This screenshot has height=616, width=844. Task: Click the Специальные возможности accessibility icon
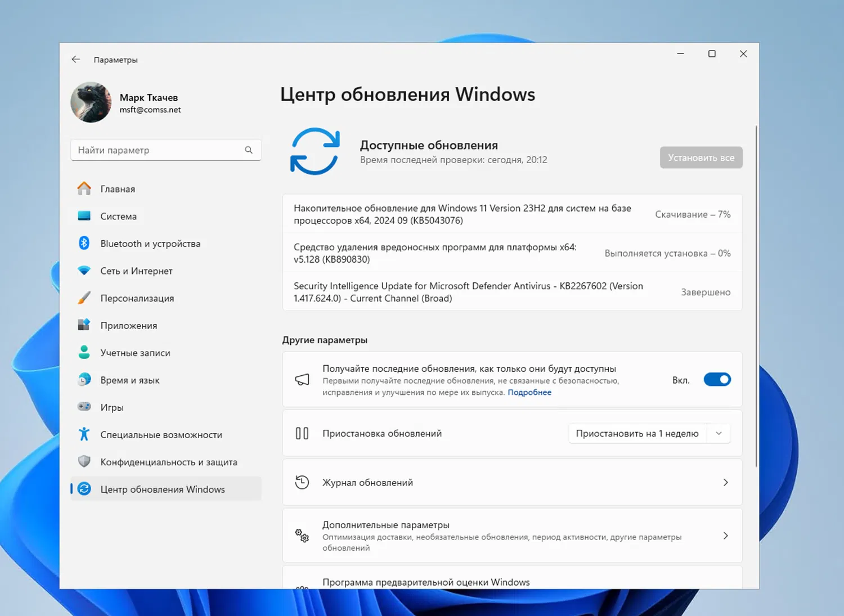84,434
